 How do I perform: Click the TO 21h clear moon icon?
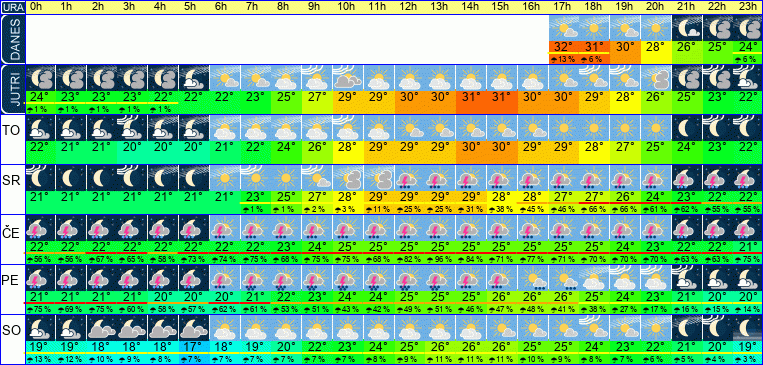point(687,128)
